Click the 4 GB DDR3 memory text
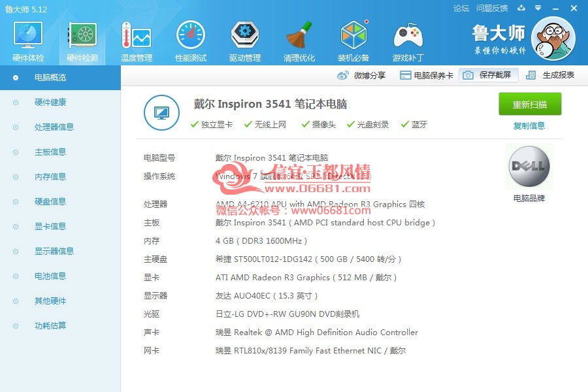This screenshot has height=392, width=588. click(x=261, y=241)
